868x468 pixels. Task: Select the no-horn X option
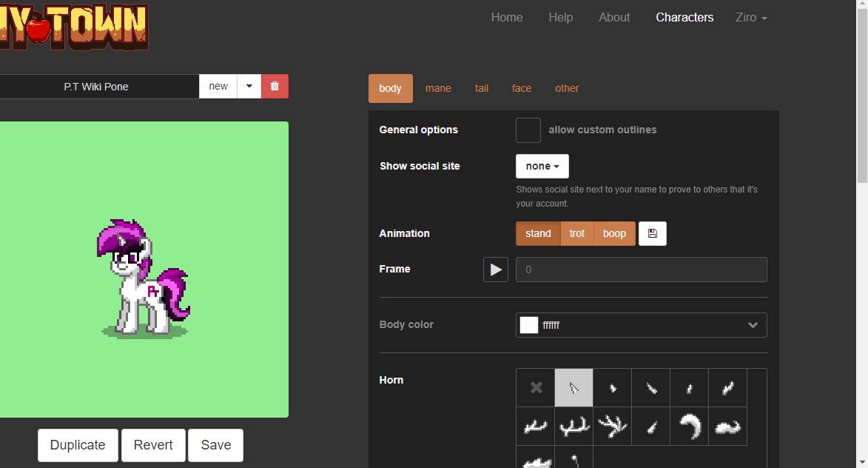coord(535,388)
